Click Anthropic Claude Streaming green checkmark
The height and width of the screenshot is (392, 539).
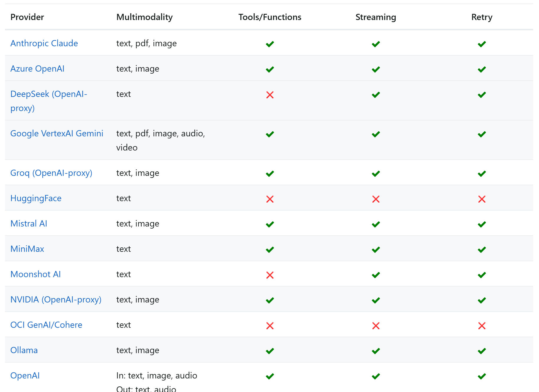click(376, 44)
